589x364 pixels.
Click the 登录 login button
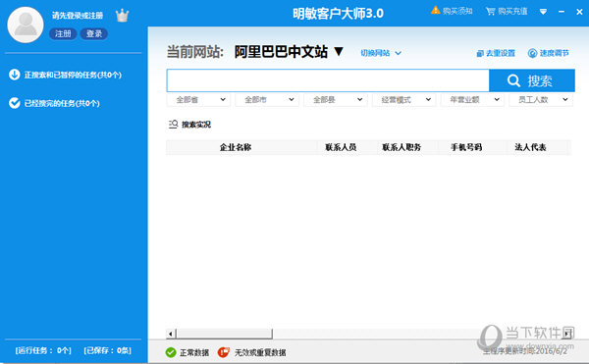click(94, 33)
